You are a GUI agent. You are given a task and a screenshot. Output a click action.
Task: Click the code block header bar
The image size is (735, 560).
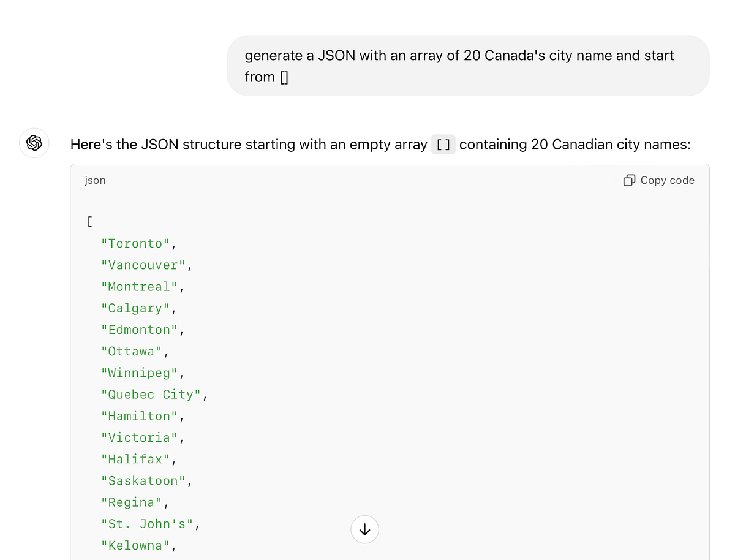367,180
